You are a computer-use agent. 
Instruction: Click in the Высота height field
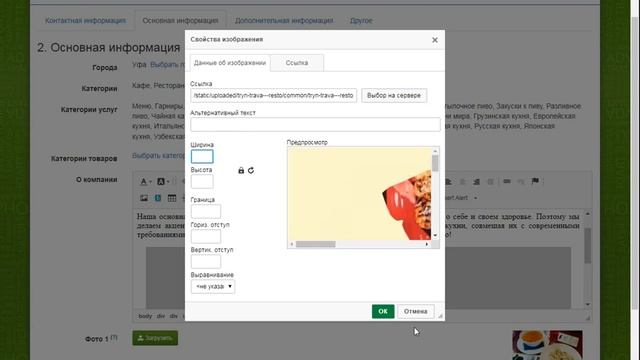point(202,182)
